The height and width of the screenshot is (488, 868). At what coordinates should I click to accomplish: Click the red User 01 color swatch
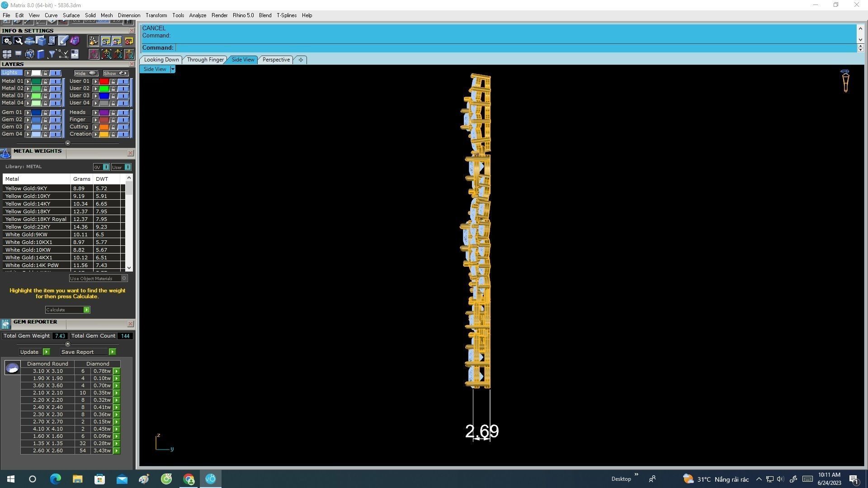pos(104,81)
